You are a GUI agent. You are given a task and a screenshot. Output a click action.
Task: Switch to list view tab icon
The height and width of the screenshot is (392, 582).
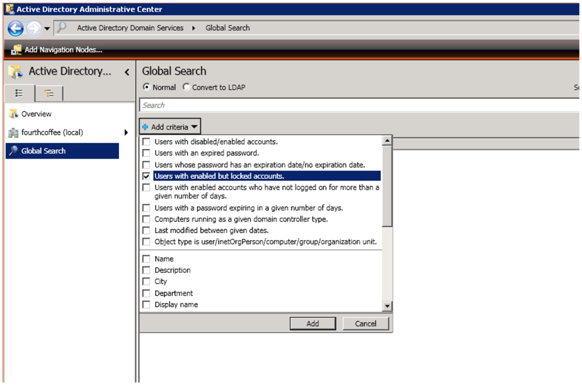pyautogui.click(x=19, y=93)
